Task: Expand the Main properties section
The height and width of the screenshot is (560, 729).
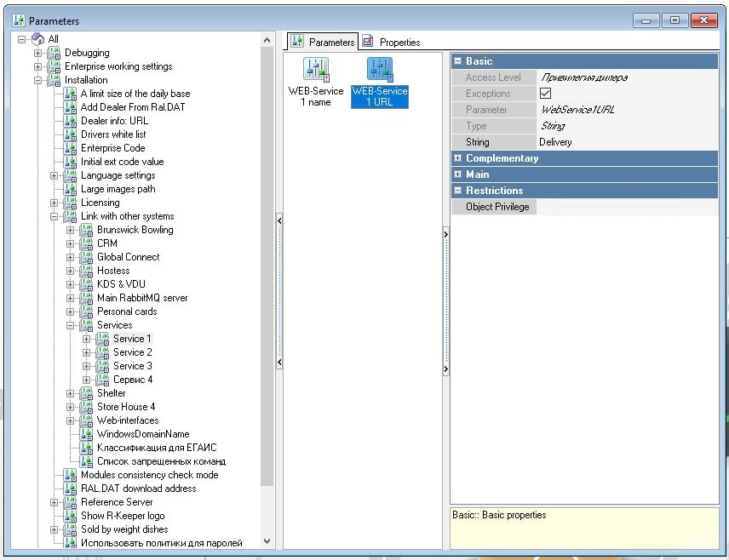Action: click(457, 174)
